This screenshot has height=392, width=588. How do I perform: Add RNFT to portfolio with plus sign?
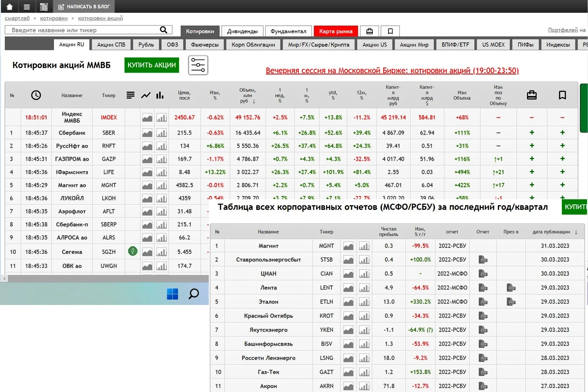(532, 145)
